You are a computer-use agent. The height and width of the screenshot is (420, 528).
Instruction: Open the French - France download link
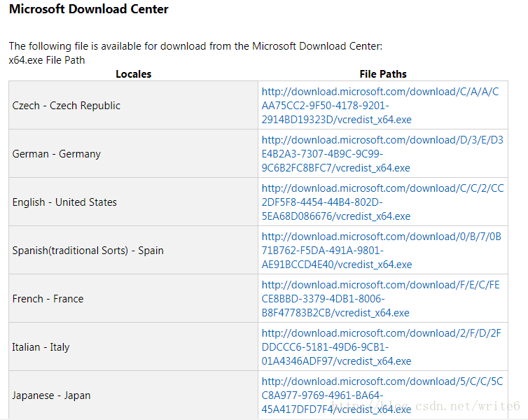click(x=380, y=298)
